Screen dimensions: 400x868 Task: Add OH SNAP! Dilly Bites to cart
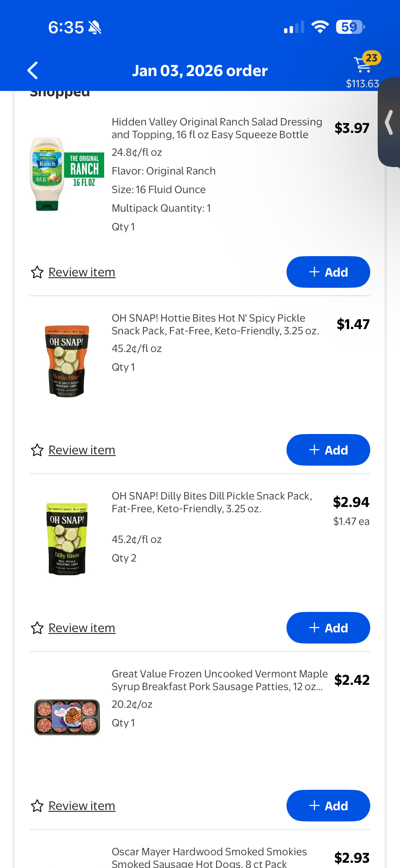point(328,628)
